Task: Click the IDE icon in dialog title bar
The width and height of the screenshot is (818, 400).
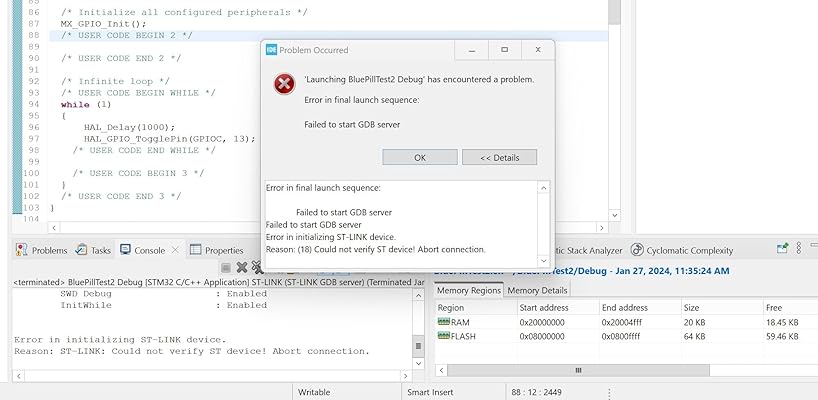Action: [271, 50]
